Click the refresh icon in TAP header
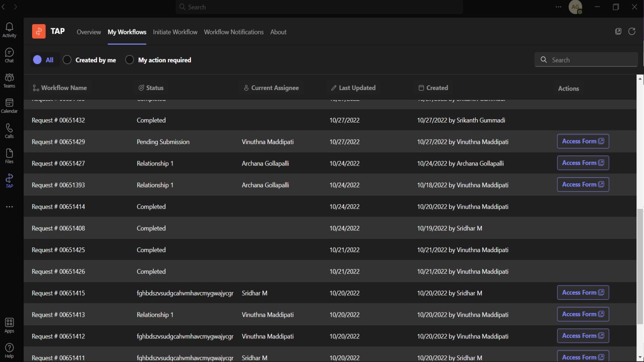This screenshot has width=644, height=362. coord(632,32)
